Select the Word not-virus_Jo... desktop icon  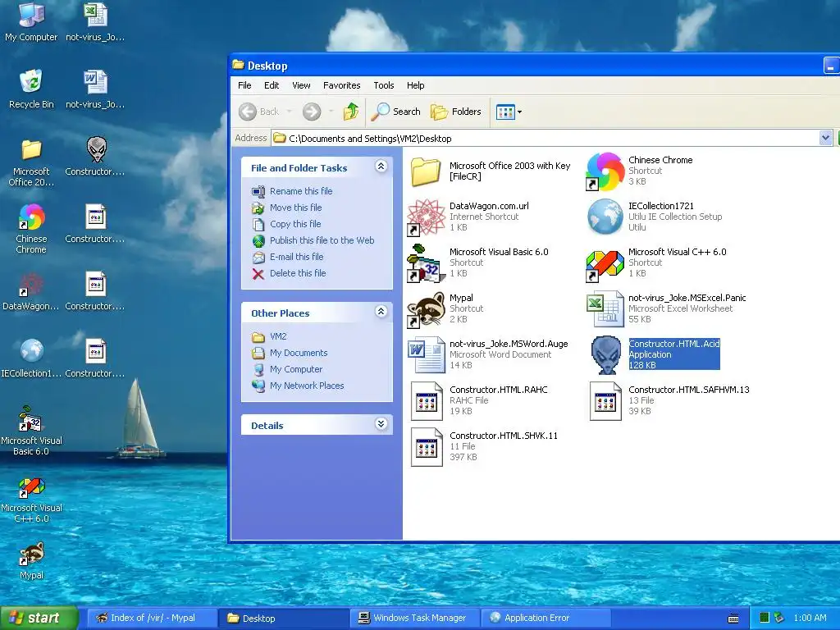pos(95,89)
